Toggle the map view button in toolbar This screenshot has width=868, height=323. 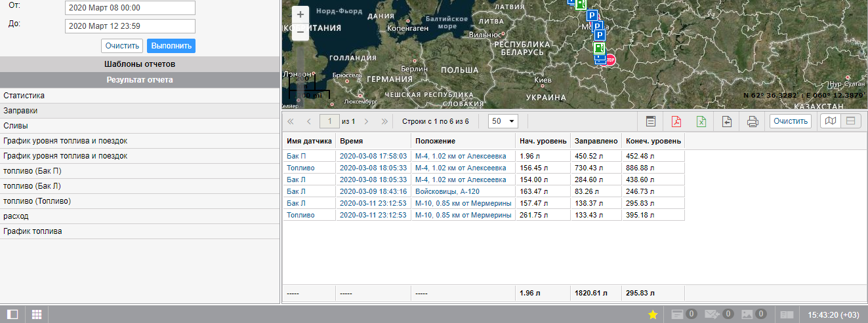[831, 121]
